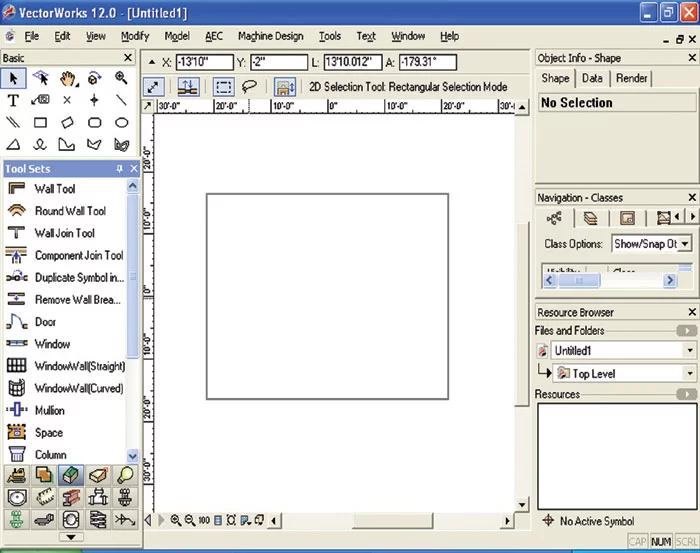Toggle Rectangular Selection Mode button

[x=223, y=87]
